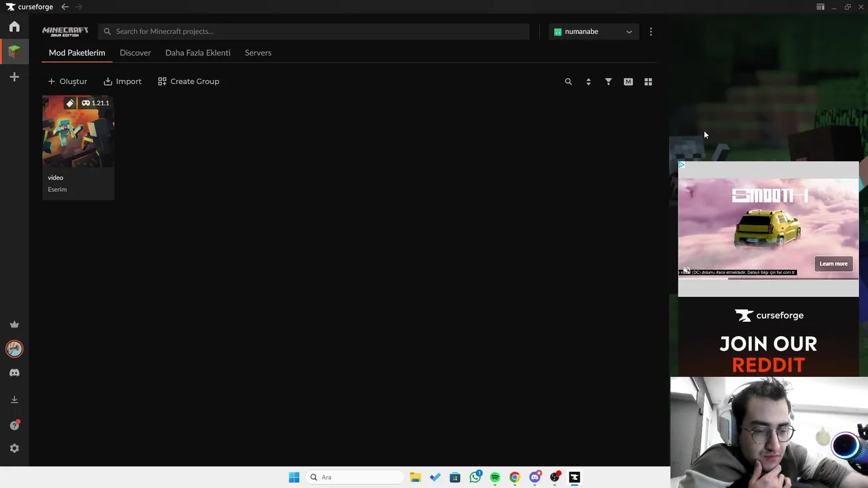
Task: Switch to grid view layout
Action: click(648, 81)
